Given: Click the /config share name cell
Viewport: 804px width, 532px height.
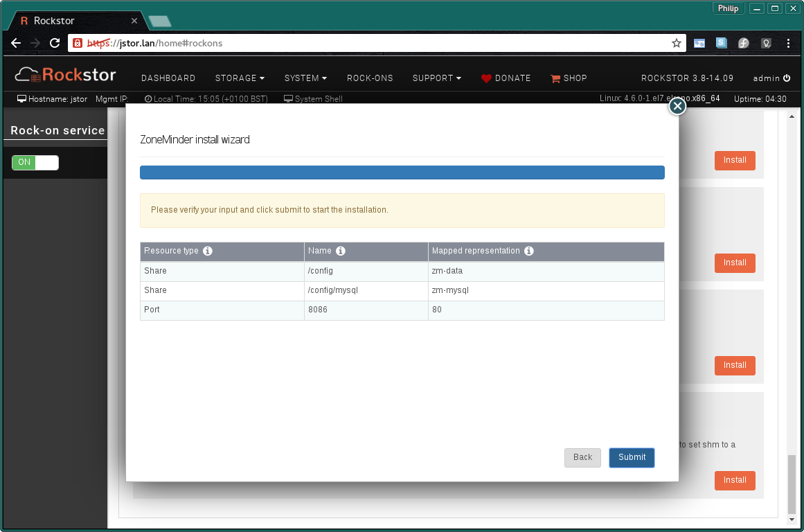Looking at the screenshot, I should click(366, 272).
